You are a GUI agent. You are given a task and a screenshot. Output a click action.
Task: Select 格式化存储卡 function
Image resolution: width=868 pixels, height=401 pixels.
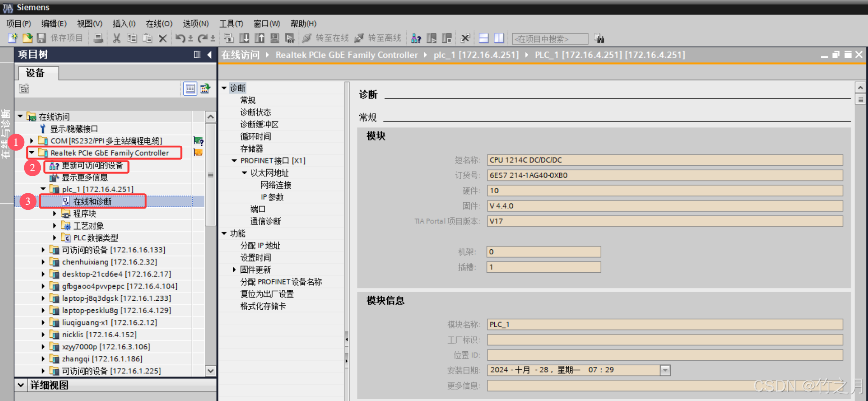pos(263,306)
